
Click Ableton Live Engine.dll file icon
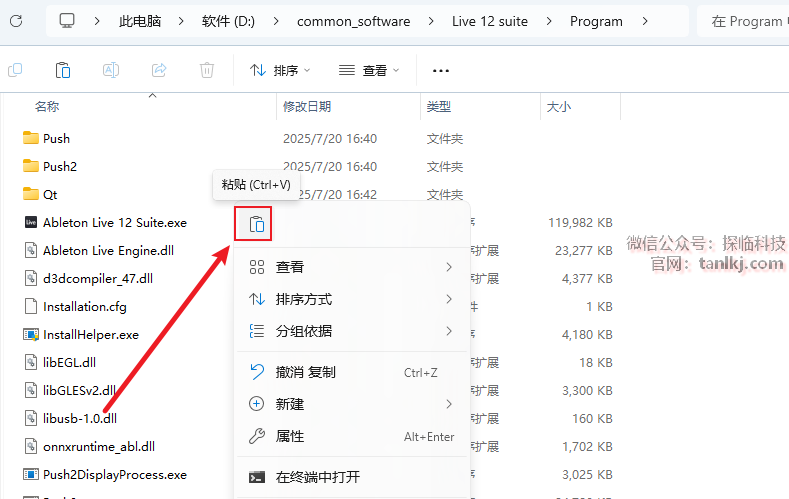click(31, 250)
